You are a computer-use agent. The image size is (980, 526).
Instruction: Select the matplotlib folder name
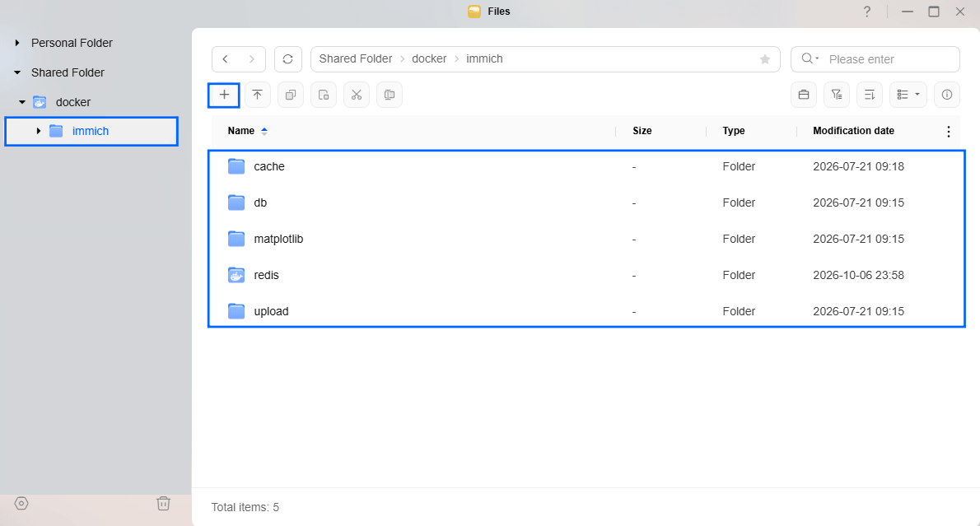click(278, 240)
